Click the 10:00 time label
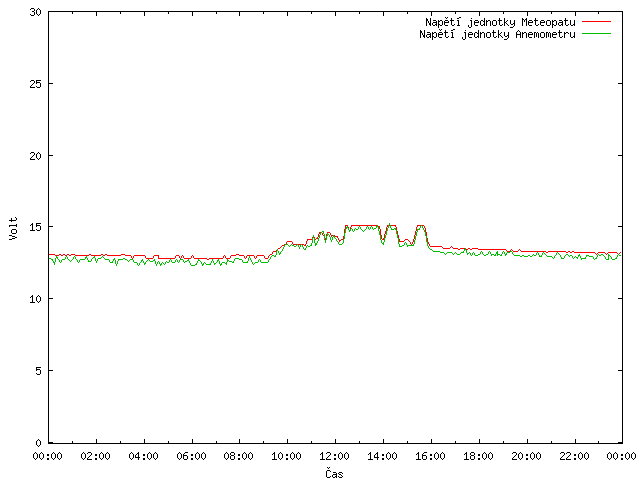This screenshot has height=480, width=640. [287, 456]
